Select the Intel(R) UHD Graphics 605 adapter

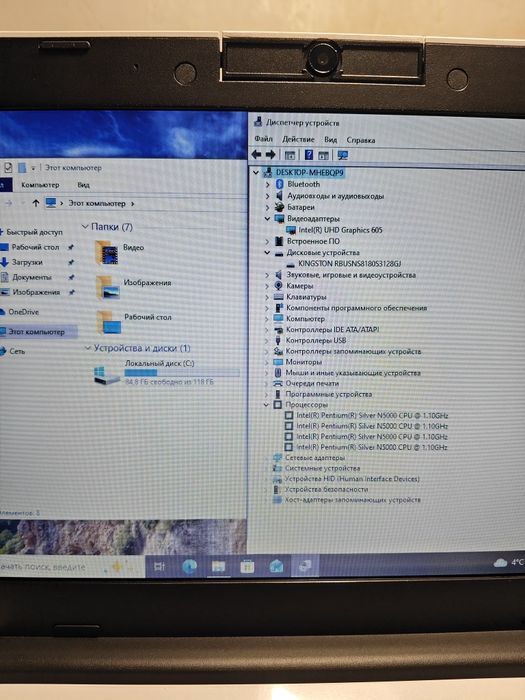(x=340, y=230)
